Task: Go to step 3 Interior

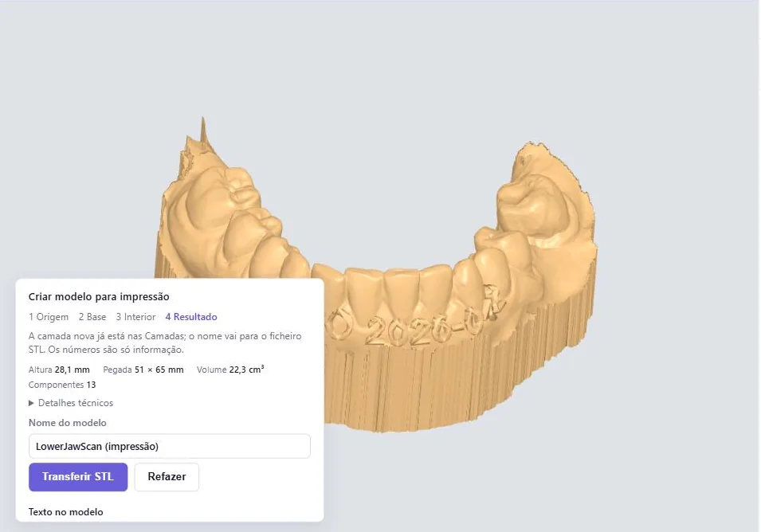Action: [136, 317]
